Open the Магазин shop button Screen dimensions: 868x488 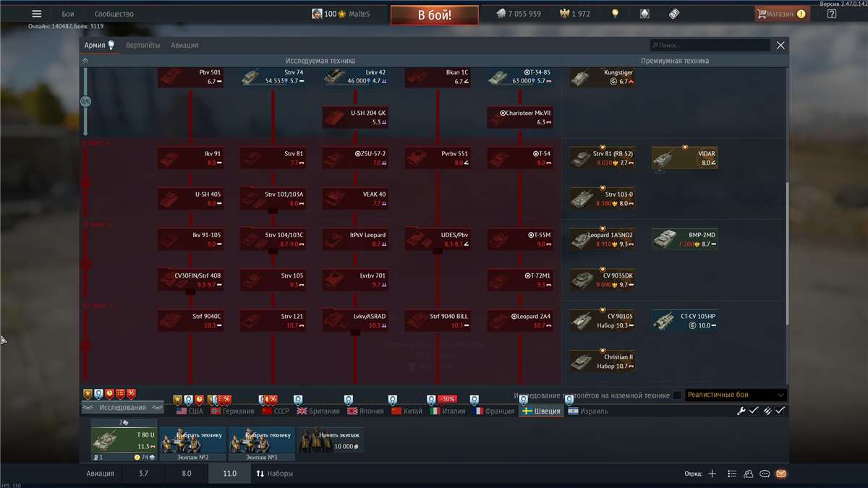pyautogui.click(x=780, y=14)
